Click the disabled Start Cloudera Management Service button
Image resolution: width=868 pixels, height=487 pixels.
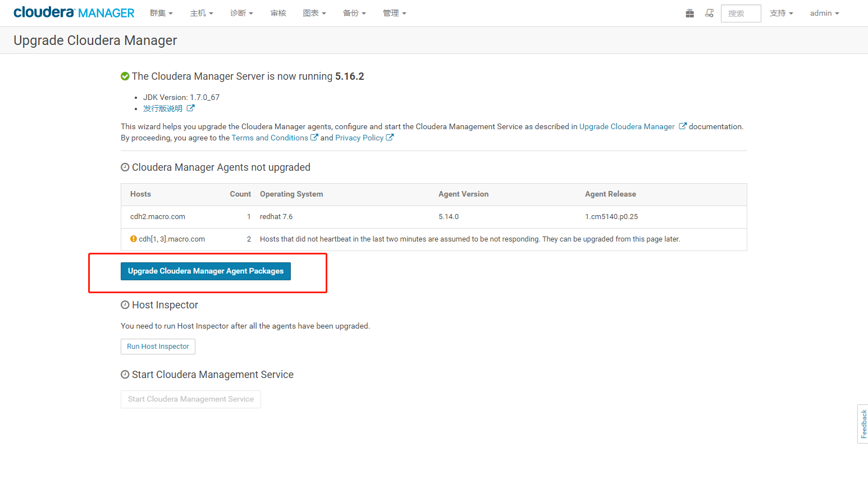191,399
